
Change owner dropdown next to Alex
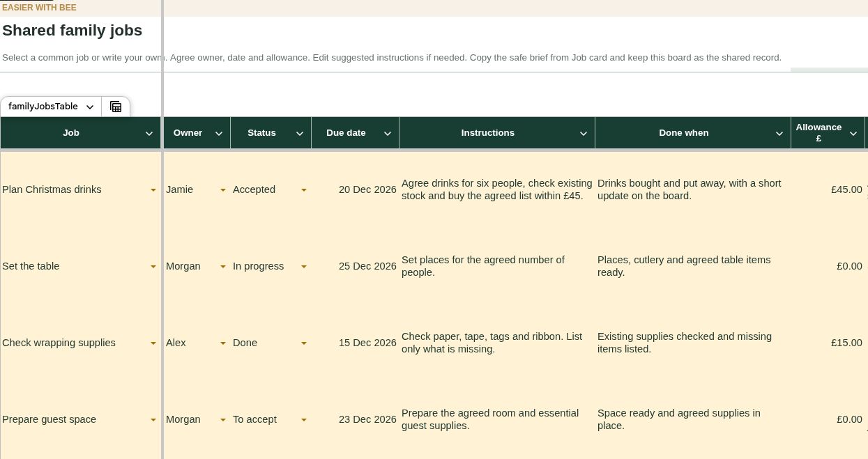click(x=223, y=343)
